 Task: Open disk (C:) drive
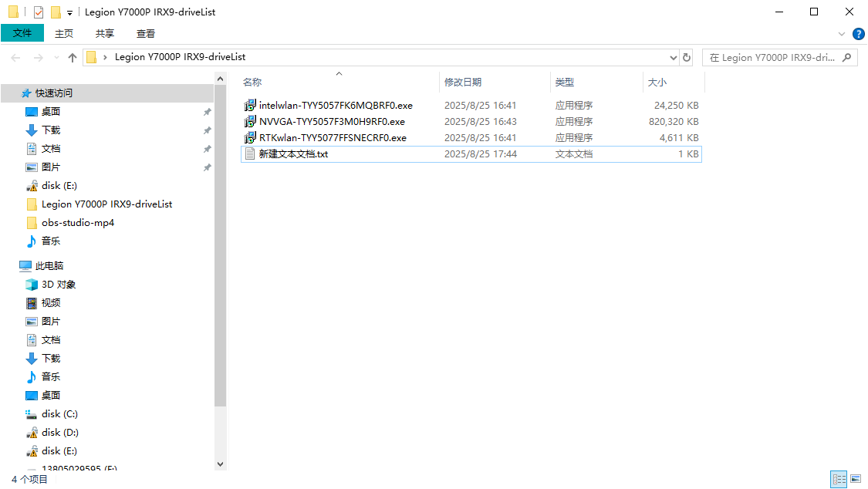point(59,413)
